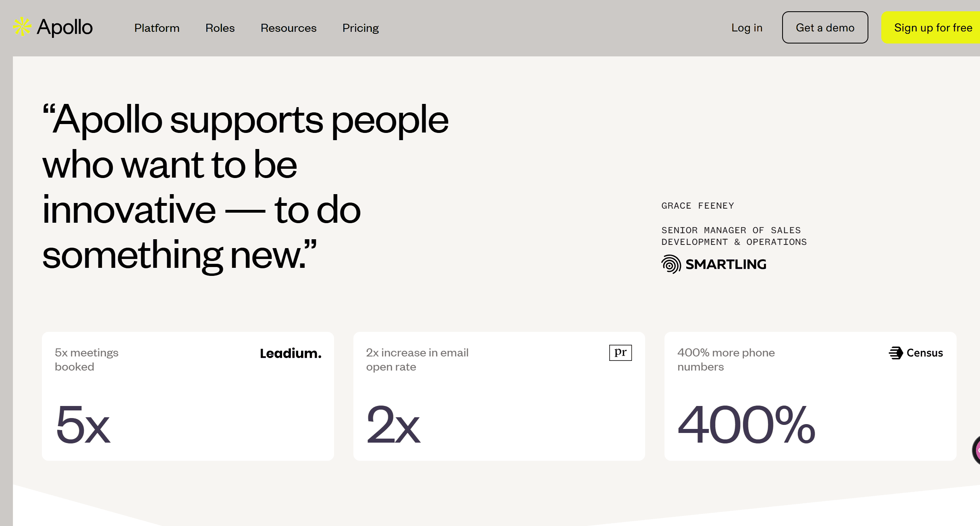
Task: Click the Smartling fingerprint swirl icon
Action: (671, 264)
